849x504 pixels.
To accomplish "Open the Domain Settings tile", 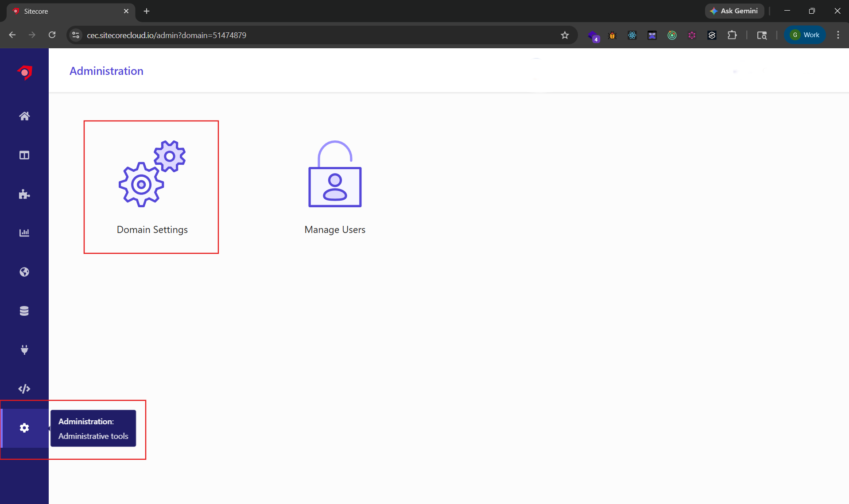I will [x=151, y=187].
